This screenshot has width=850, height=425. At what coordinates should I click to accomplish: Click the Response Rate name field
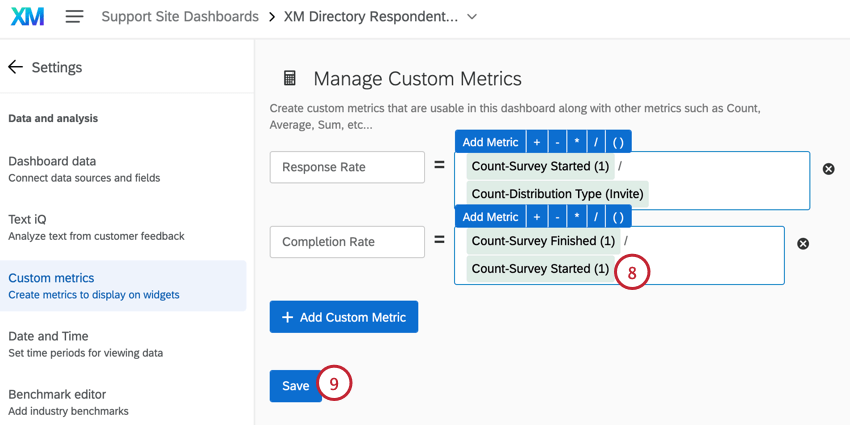point(347,167)
